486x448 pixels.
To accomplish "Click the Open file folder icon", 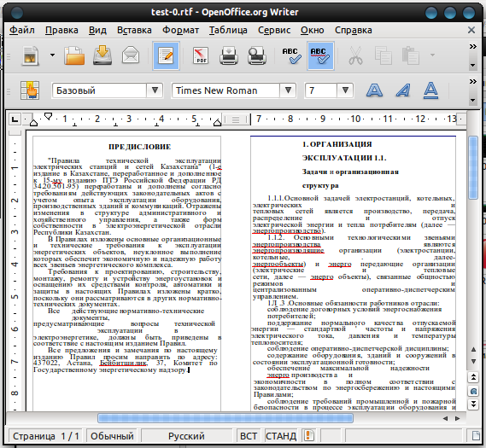I will pos(74,55).
